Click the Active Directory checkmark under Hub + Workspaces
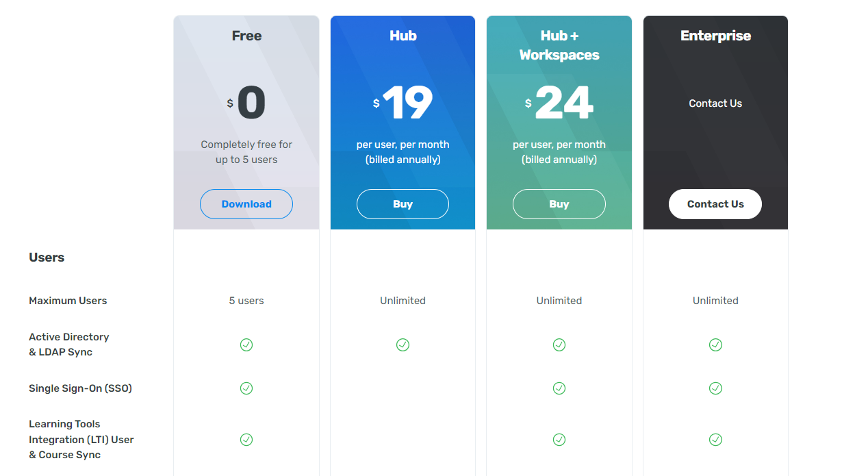The image size is (868, 476). point(559,345)
